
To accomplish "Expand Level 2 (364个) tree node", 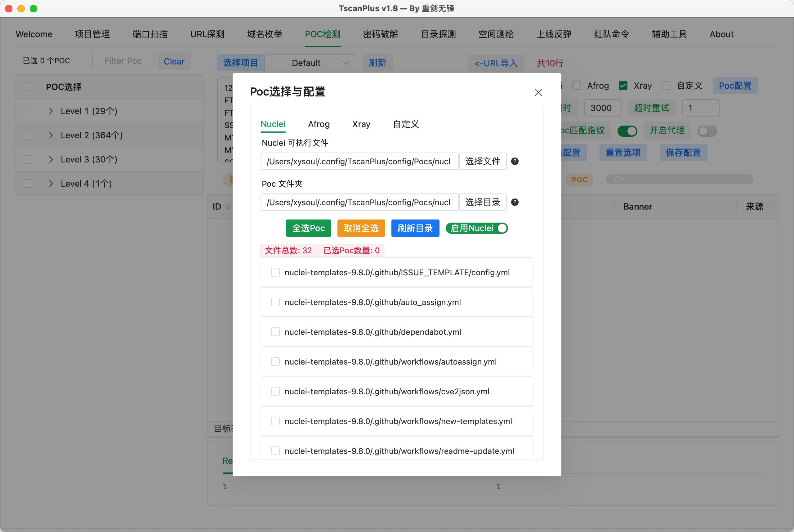I will (x=51, y=135).
